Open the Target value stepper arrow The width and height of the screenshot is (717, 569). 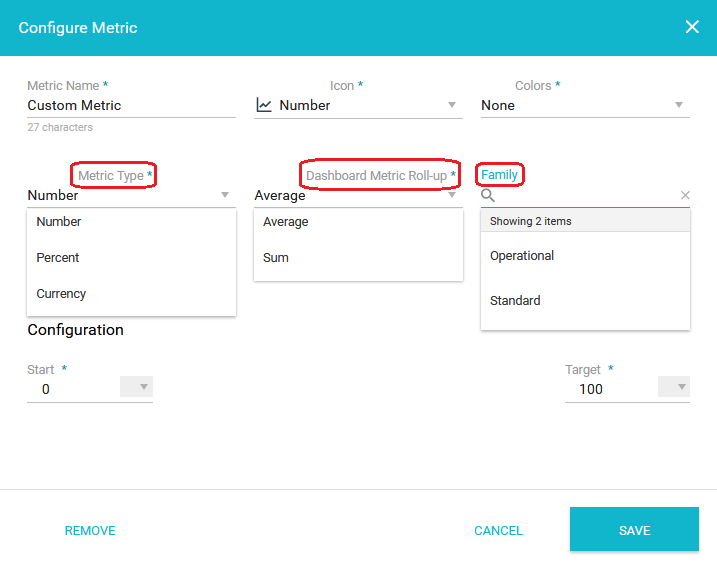pos(674,387)
